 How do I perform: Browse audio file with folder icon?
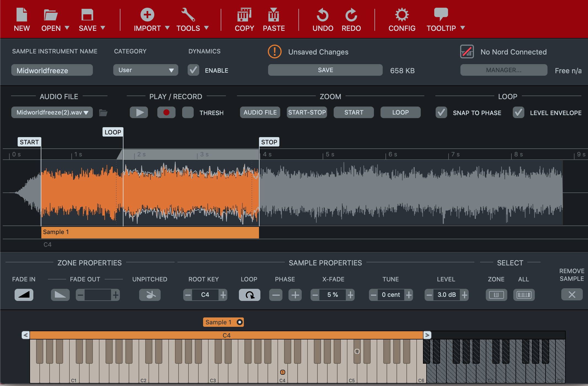point(103,113)
